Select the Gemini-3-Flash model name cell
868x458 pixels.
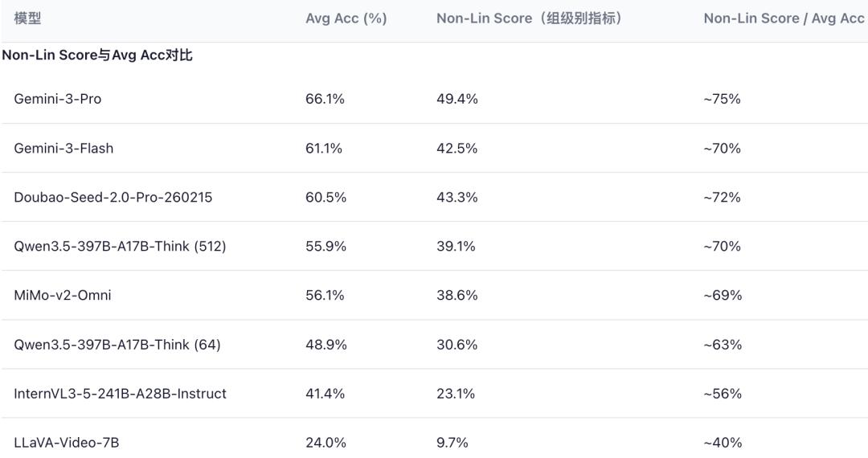click(x=63, y=149)
